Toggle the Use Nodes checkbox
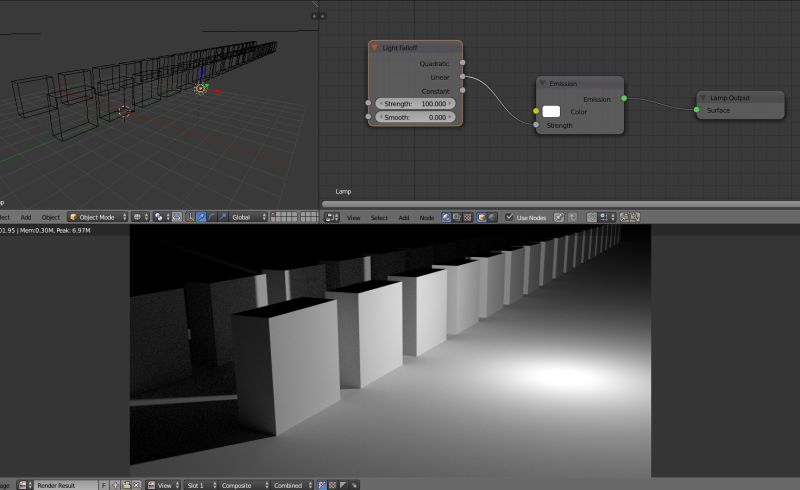Viewport: 800px width, 490px height. tap(509, 217)
